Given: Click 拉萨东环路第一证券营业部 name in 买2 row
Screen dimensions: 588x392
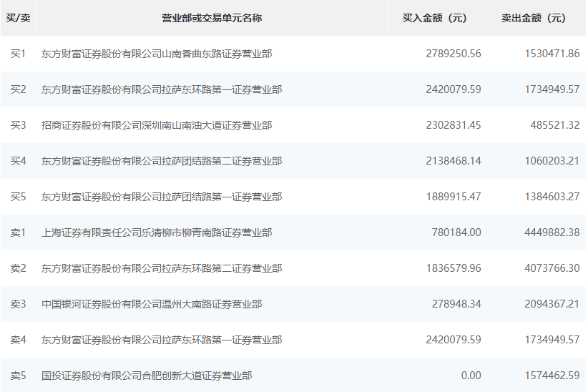Looking at the screenshot, I should [x=162, y=89].
